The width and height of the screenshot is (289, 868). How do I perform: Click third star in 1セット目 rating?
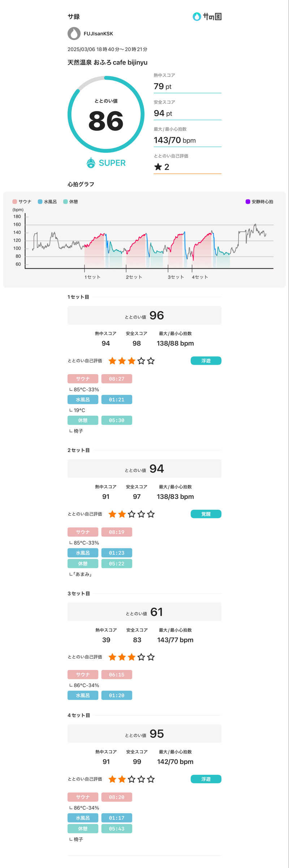tap(131, 361)
